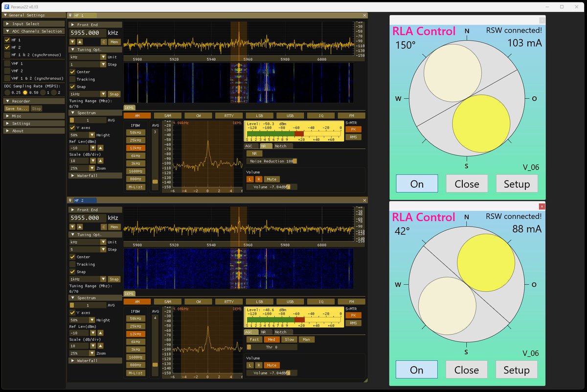The width and height of the screenshot is (587, 392).
Task: Collapse HF 2 panel via header triangle
Action: (x=70, y=200)
